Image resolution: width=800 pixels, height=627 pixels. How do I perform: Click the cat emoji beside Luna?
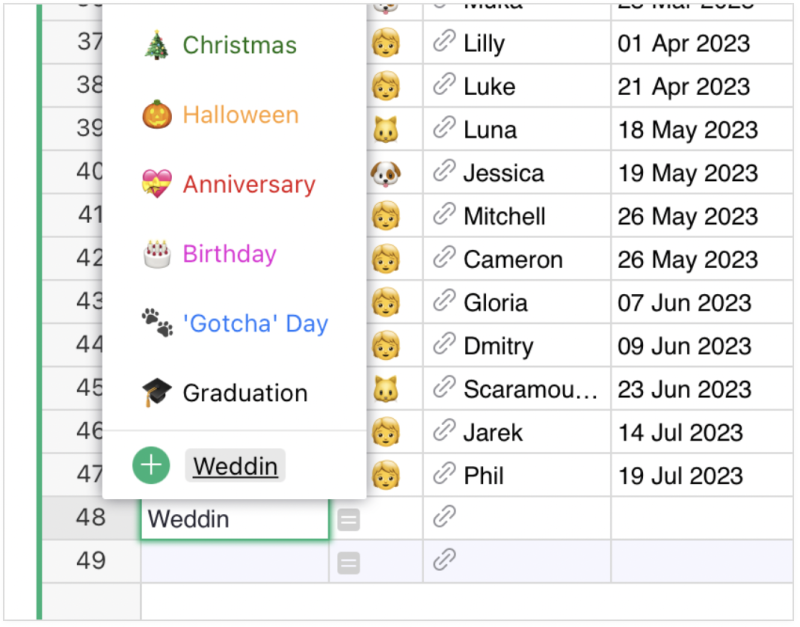388,129
